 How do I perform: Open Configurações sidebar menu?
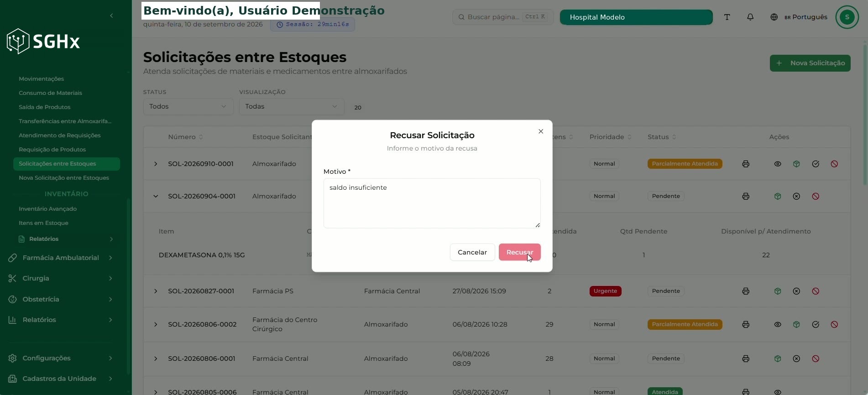tap(61, 358)
